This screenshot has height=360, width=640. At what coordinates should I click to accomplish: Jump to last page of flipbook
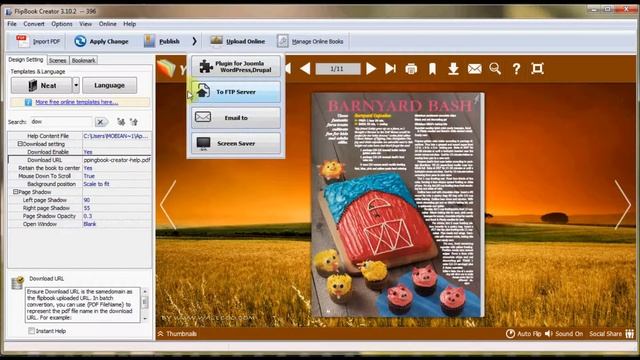[x=391, y=69]
